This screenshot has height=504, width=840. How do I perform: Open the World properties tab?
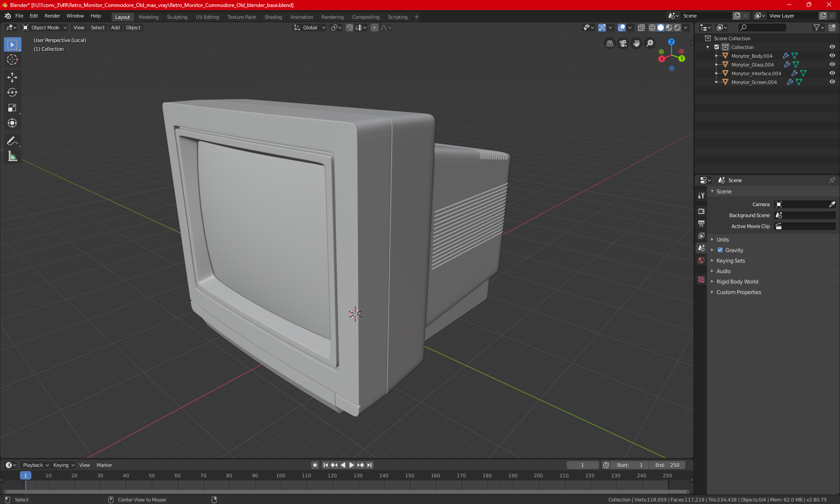point(701,260)
